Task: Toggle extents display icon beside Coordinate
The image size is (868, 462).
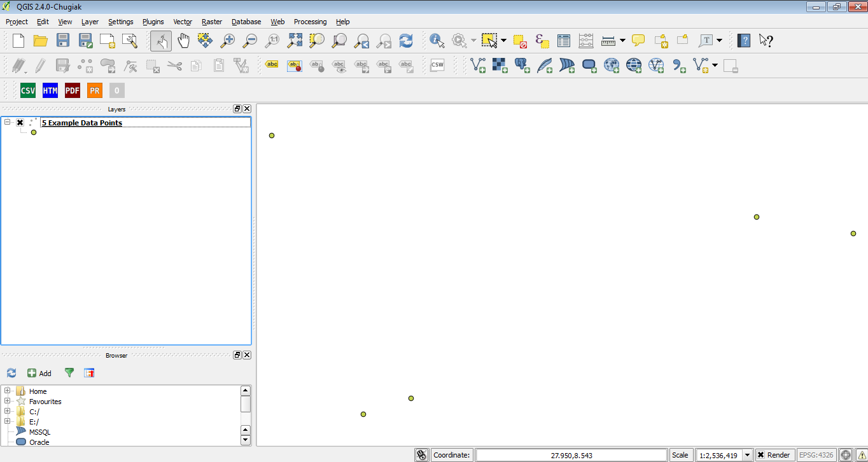Action: (422, 455)
